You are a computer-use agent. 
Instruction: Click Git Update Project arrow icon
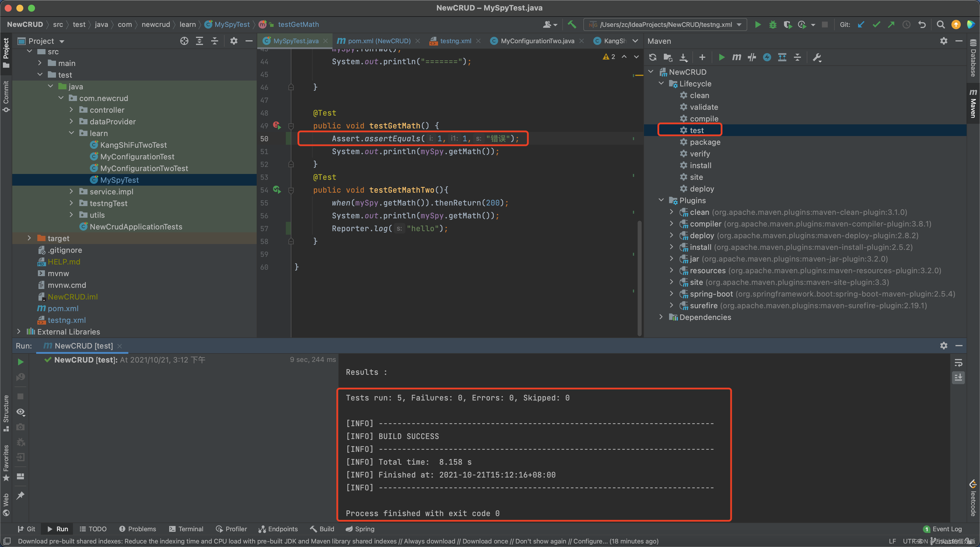pyautogui.click(x=861, y=24)
